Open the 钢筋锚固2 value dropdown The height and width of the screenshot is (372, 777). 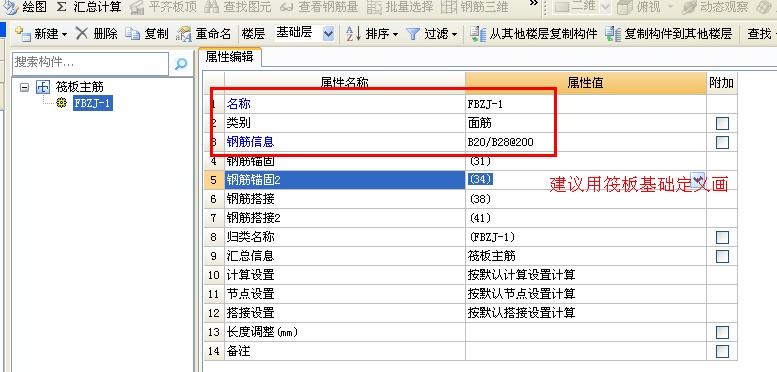pyautogui.click(x=698, y=179)
